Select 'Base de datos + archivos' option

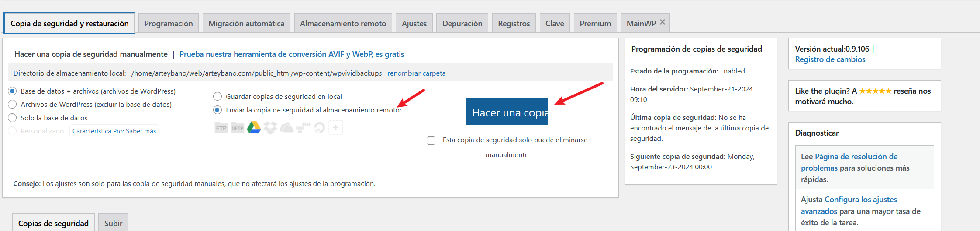click(13, 91)
